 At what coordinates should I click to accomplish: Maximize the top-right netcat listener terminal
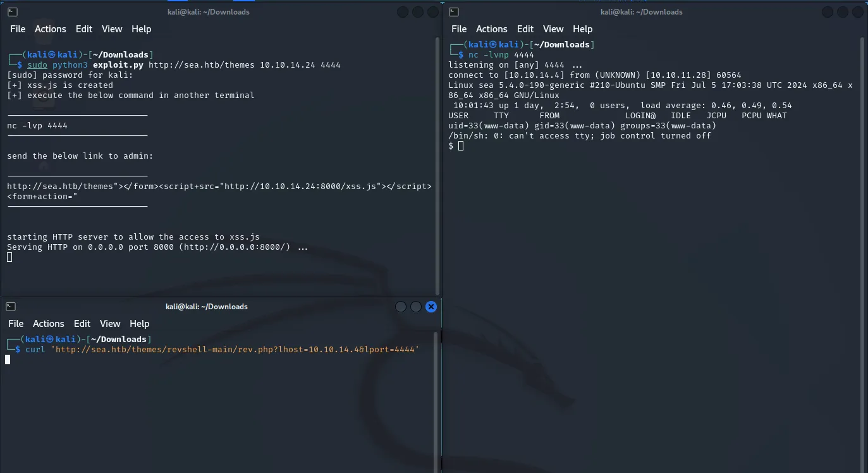[842, 12]
